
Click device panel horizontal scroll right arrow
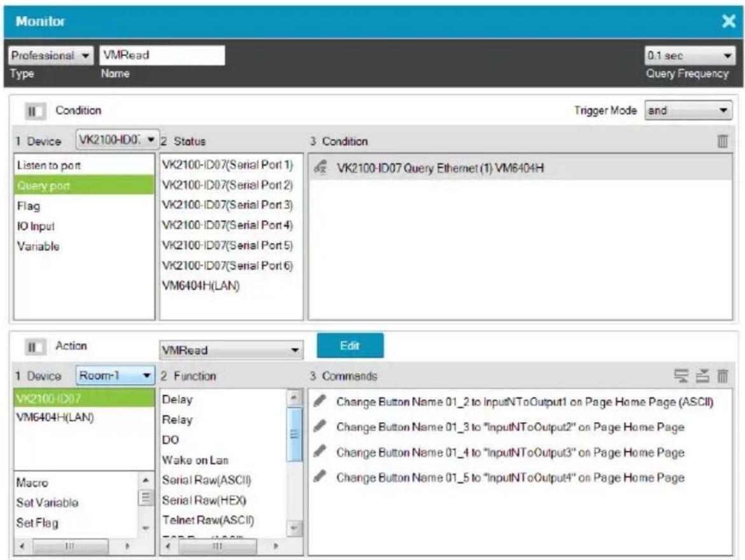[128, 546]
